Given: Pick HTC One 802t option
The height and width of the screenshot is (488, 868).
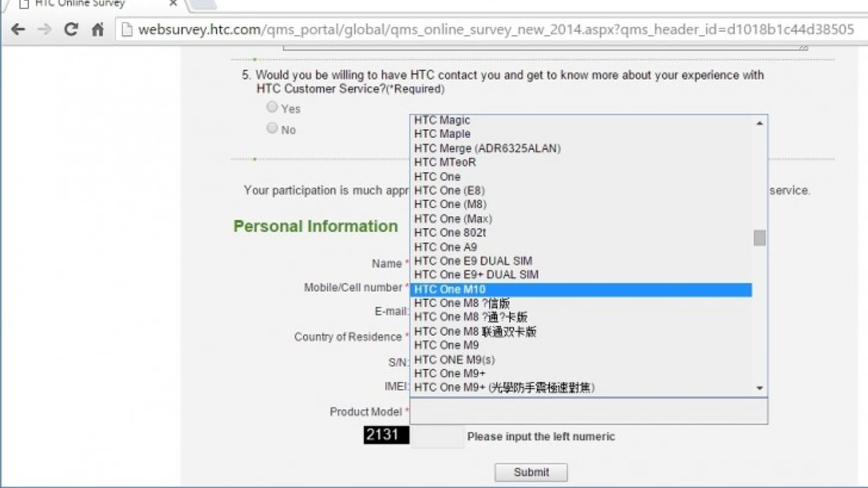Looking at the screenshot, I should 581,233.
